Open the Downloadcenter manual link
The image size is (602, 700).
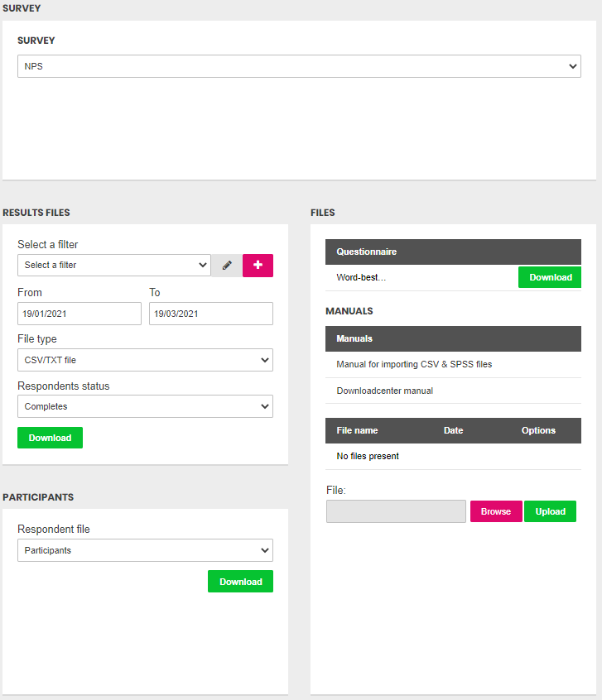click(x=385, y=391)
